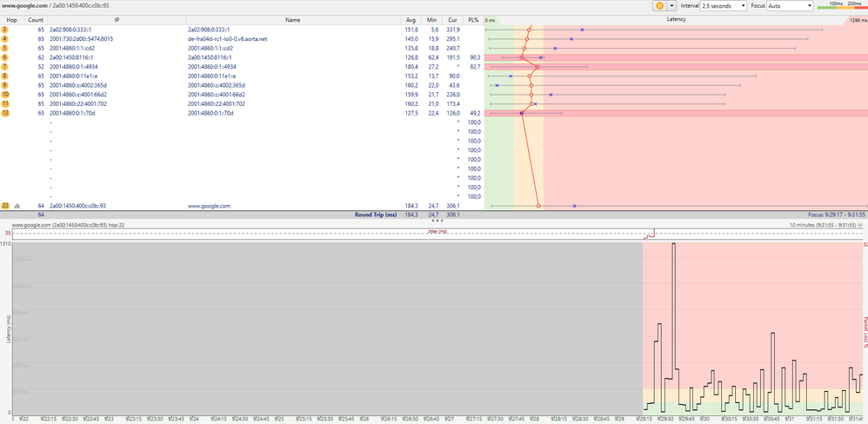The image size is (868, 424).
Task: Click the Round Trip (ms) summary label
Action: tap(376, 214)
